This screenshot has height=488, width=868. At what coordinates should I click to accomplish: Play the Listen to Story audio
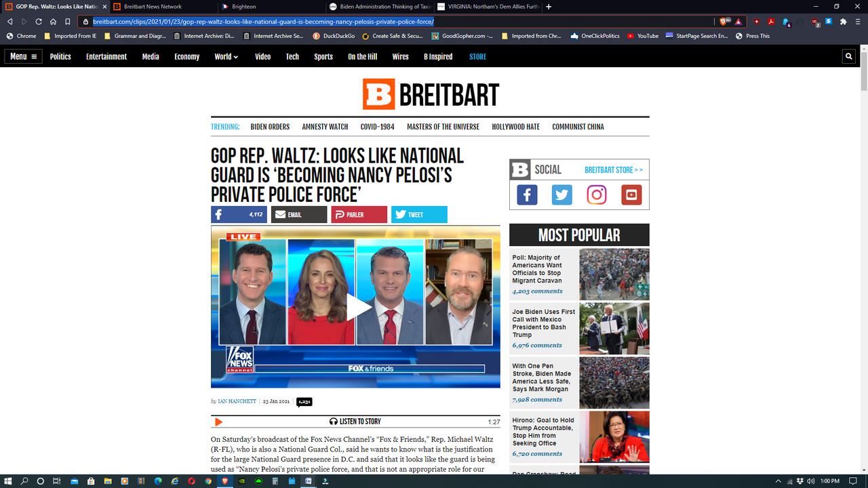(x=218, y=422)
